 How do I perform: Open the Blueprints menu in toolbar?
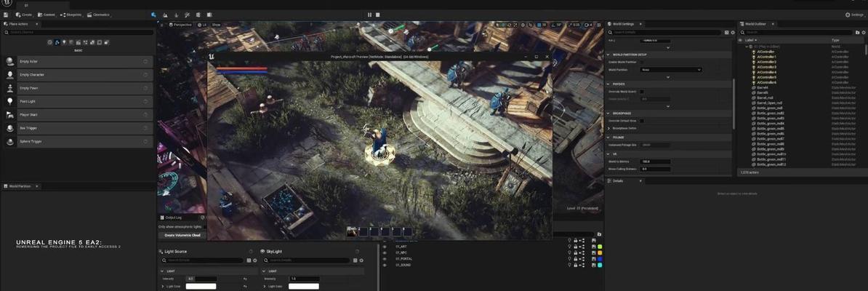tap(71, 15)
